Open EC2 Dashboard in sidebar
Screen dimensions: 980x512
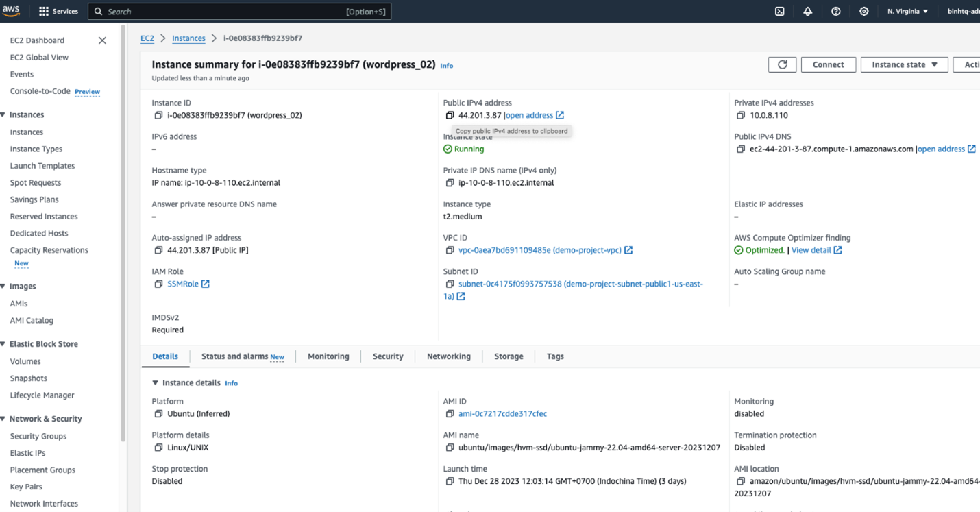pyautogui.click(x=37, y=40)
